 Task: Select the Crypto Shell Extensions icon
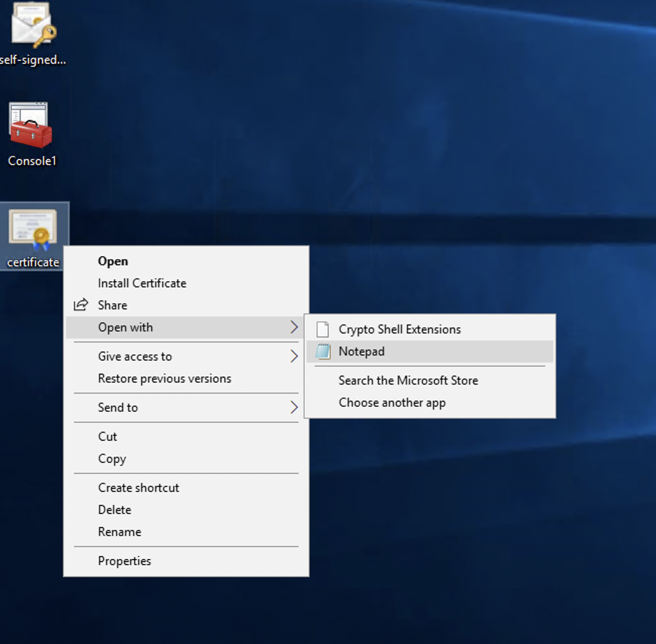[322, 329]
